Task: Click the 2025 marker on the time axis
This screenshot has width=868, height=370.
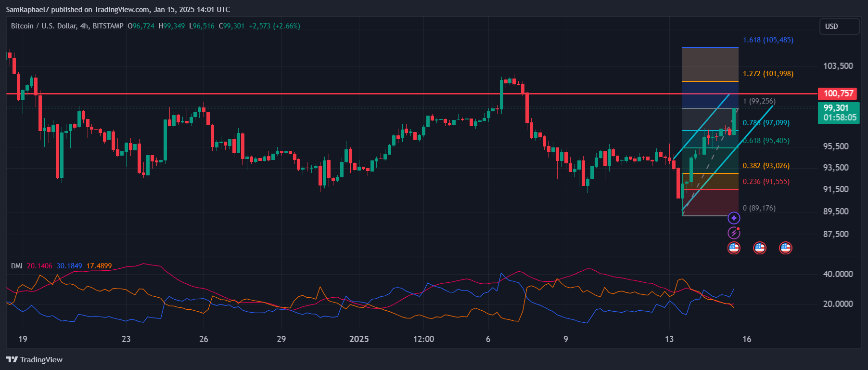Action: (359, 339)
